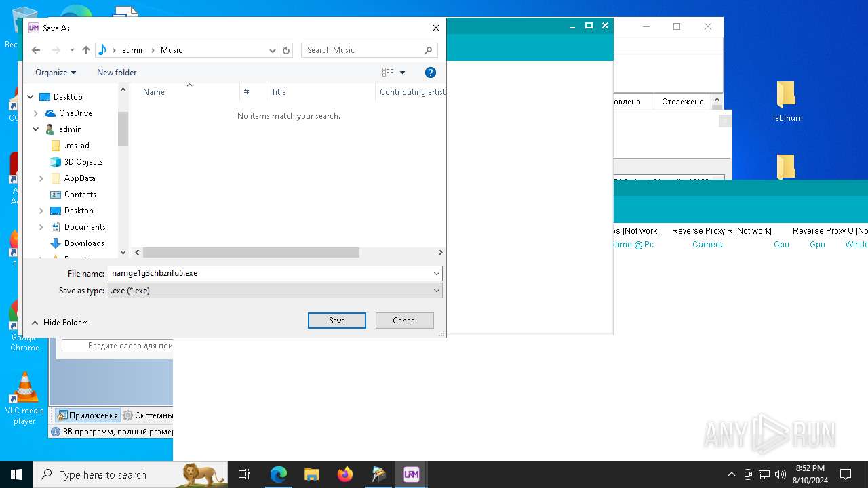The image size is (868, 488).
Task: Open the dialog Help icon
Action: coord(430,73)
